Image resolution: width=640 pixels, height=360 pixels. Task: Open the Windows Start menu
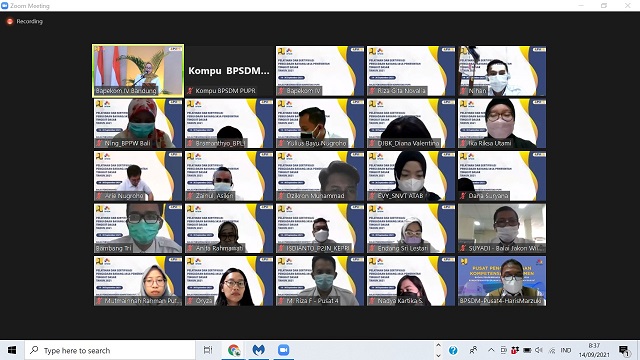[12, 350]
